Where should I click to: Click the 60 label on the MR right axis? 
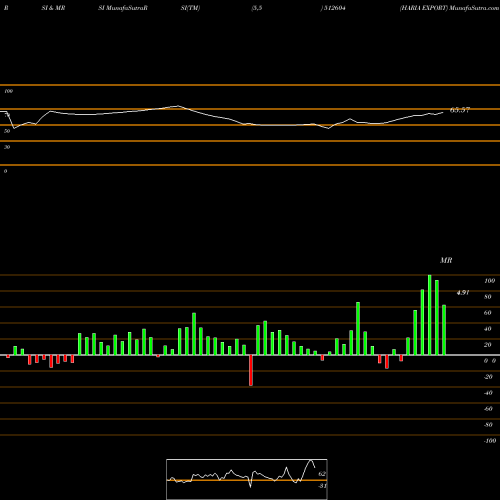pyautogui.click(x=488, y=313)
